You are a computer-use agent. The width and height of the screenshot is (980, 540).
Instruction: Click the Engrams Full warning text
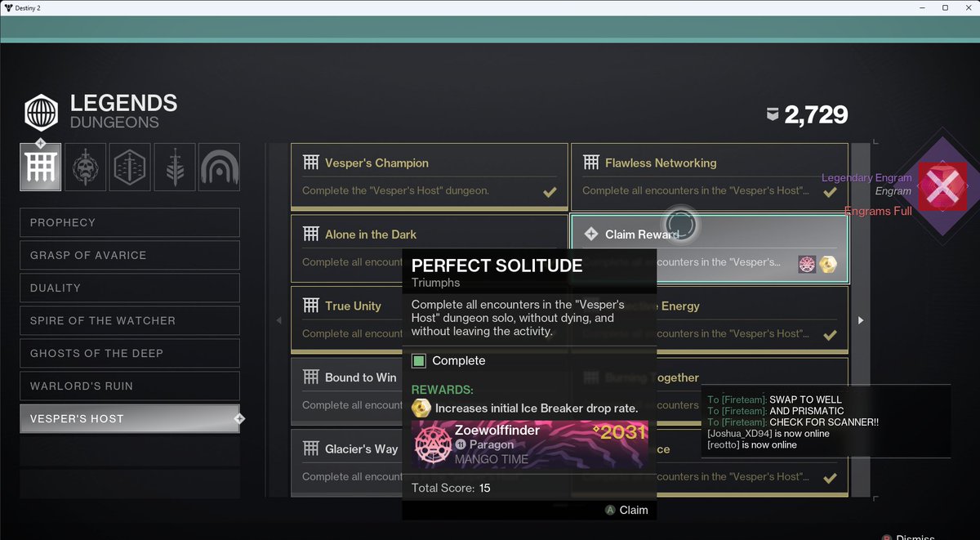click(878, 211)
